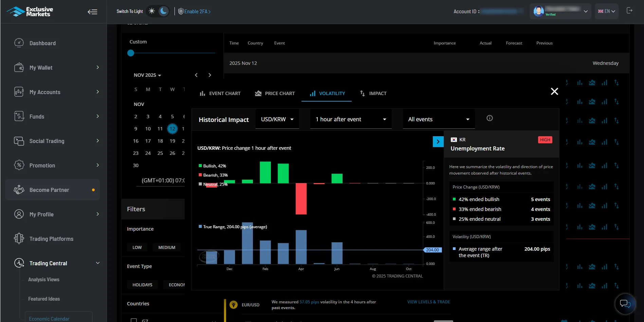Click the View Levels & Trade link
644x322 pixels.
pos(428,302)
